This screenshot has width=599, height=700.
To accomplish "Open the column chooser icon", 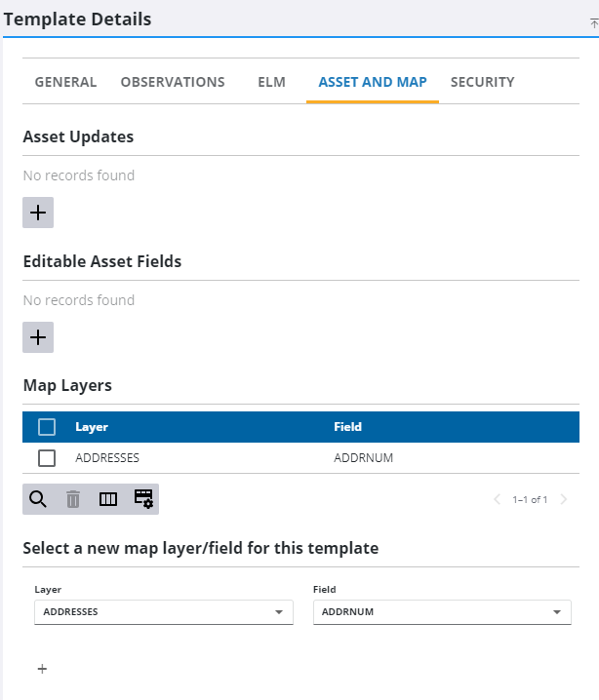I will 108,499.
